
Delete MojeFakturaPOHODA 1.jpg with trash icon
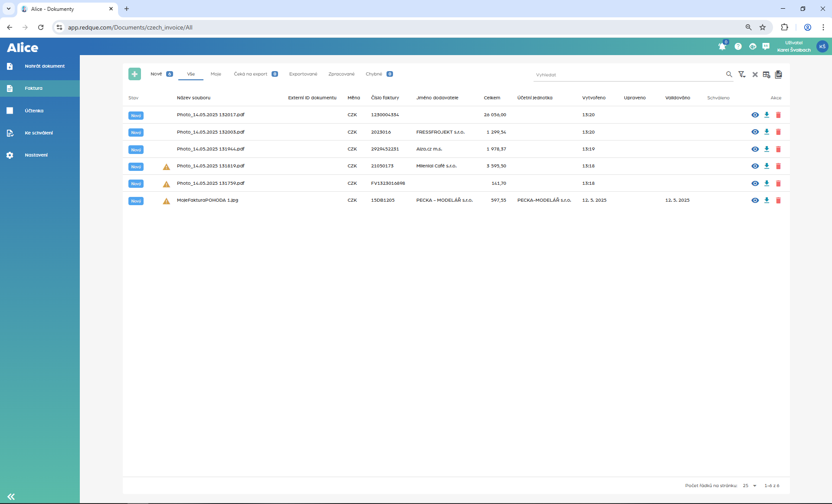coord(779,200)
